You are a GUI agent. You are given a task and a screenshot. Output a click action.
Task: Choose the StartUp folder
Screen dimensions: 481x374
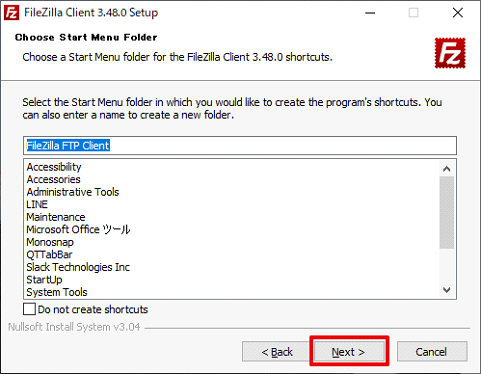(x=44, y=280)
